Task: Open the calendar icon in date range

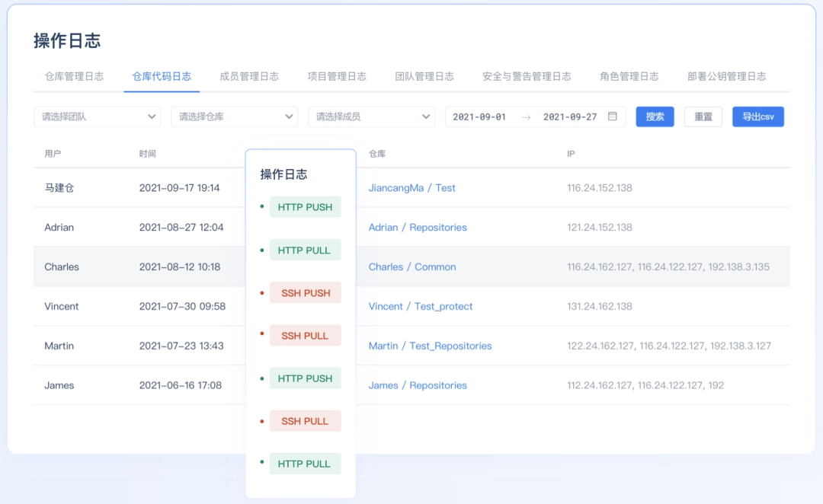Action: coord(612,116)
